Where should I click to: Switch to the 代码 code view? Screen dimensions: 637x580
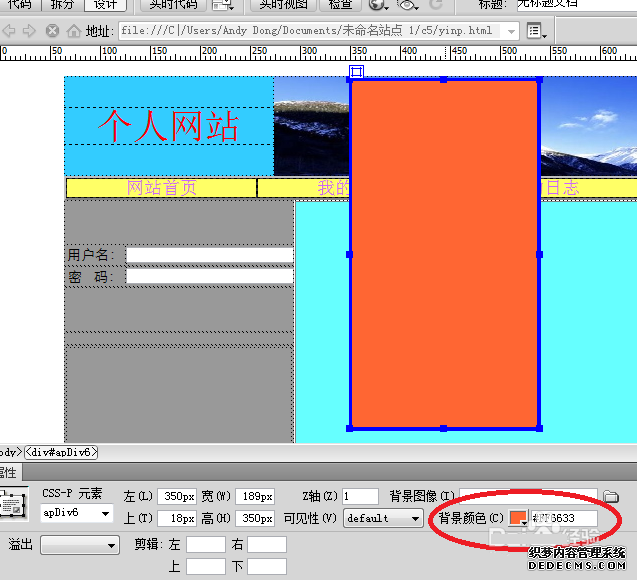pyautogui.click(x=20, y=5)
